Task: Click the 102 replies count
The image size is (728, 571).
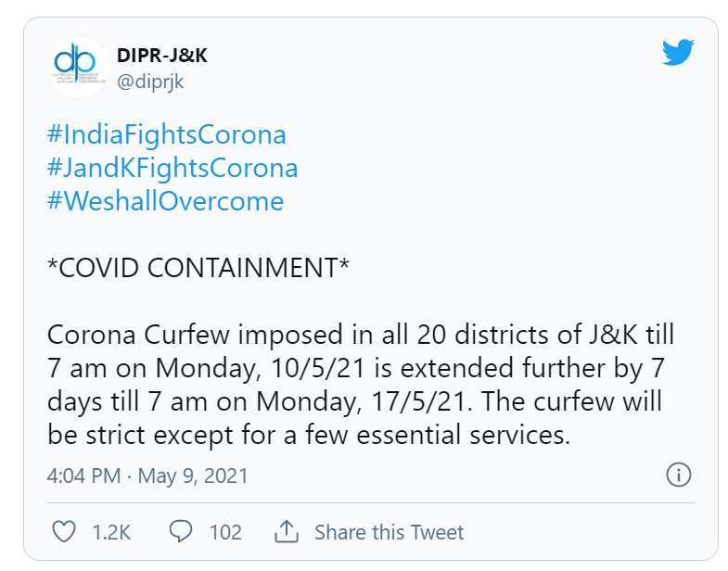Action: [x=225, y=532]
